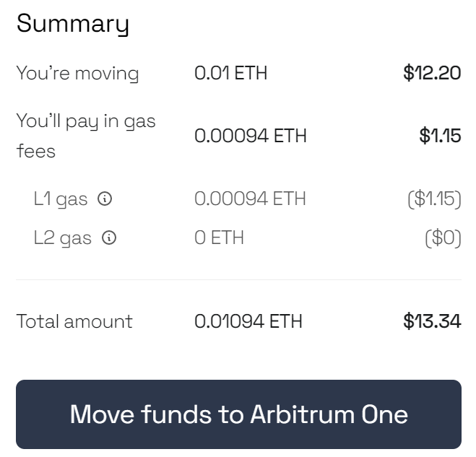Image resolution: width=476 pixels, height=457 pixels.
Task: Select the L1 gas 0.00094 ETH amount
Action: coord(250,199)
